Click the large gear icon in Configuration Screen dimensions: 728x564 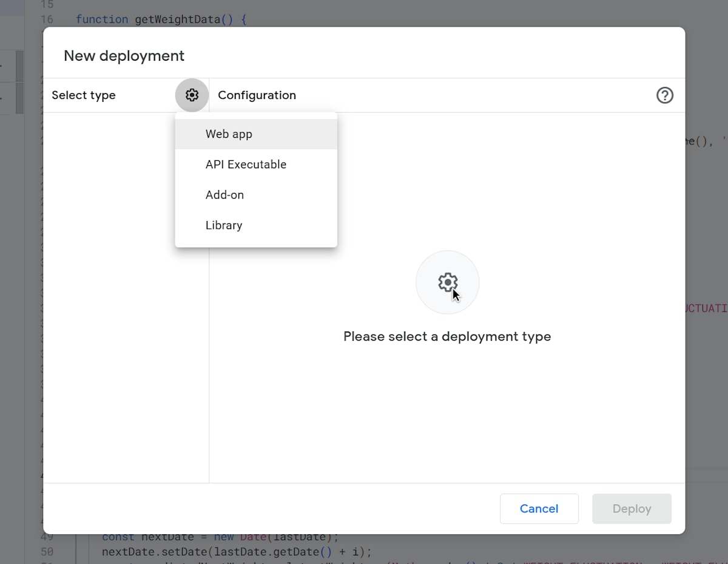pos(448,282)
